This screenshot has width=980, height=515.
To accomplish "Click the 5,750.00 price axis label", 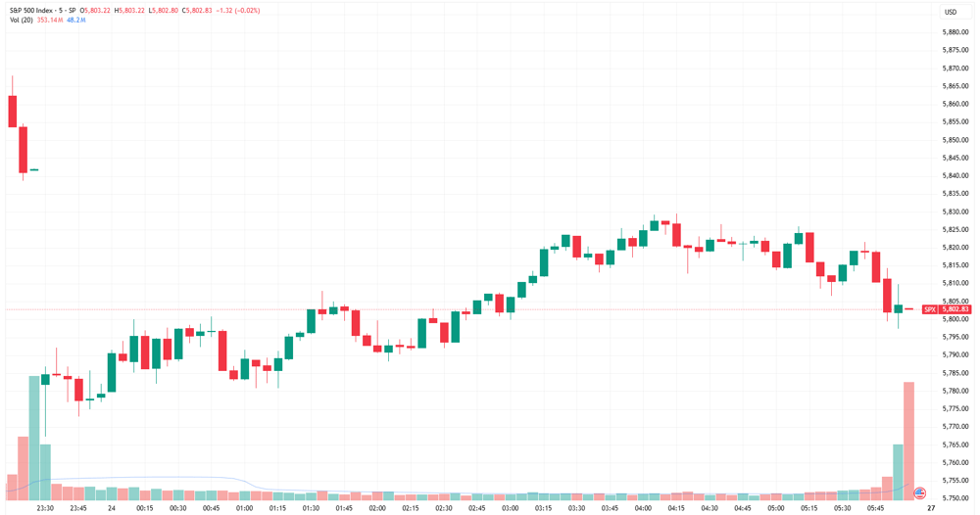I will click(955, 498).
